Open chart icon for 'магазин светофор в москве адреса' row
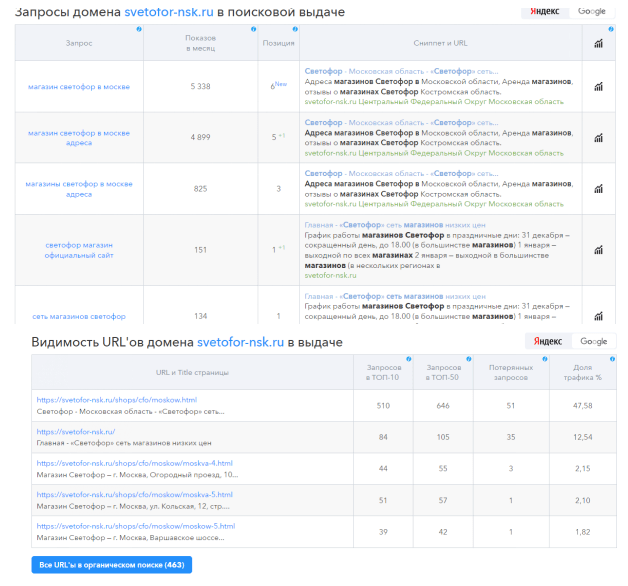The height and width of the screenshot is (586, 628). tap(598, 138)
